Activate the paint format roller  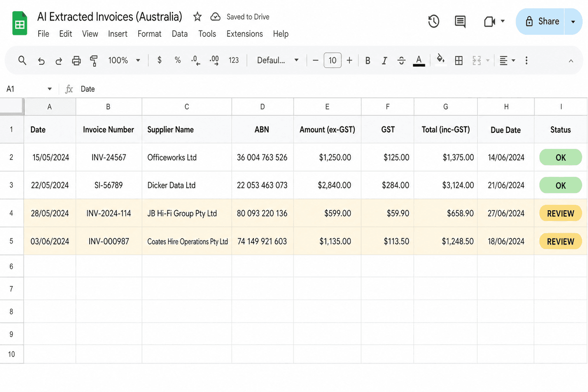coord(94,61)
